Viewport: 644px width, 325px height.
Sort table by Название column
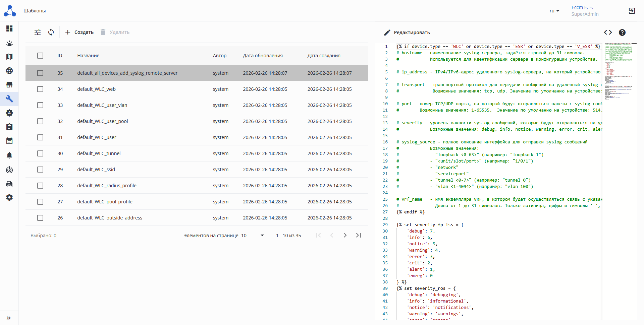pyautogui.click(x=88, y=56)
